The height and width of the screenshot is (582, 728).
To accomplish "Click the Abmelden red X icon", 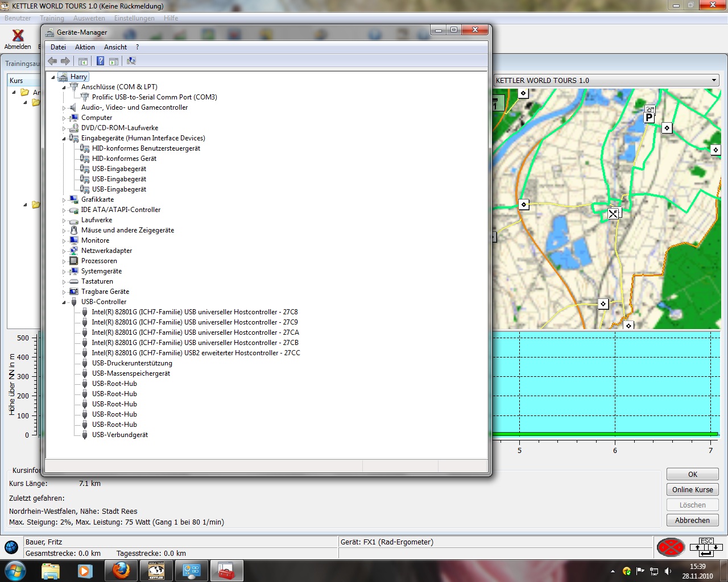I will tap(18, 35).
